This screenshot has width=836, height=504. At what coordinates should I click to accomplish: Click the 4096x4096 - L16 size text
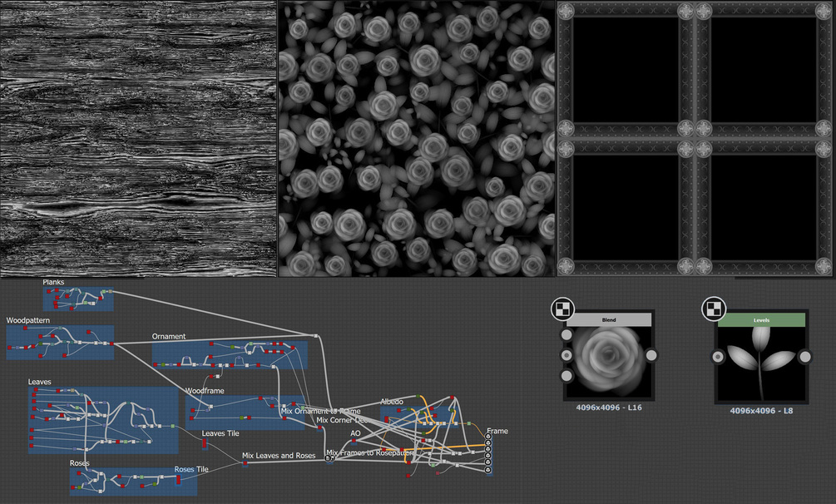(x=609, y=408)
